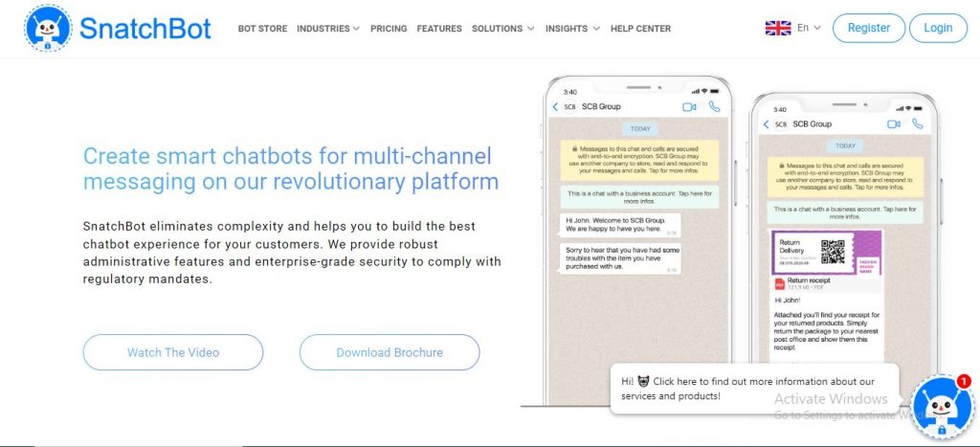Click the Return Delivery QR code image
The image size is (980, 447).
point(833,252)
